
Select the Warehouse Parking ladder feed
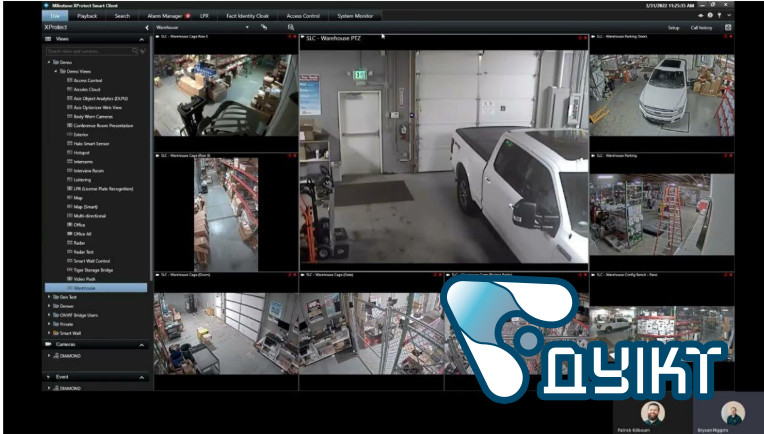[x=662, y=212]
